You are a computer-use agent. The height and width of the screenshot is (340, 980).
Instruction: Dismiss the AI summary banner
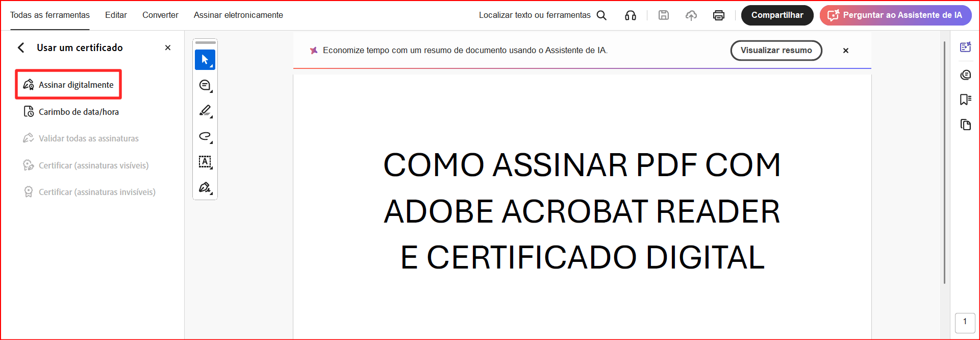click(x=846, y=51)
